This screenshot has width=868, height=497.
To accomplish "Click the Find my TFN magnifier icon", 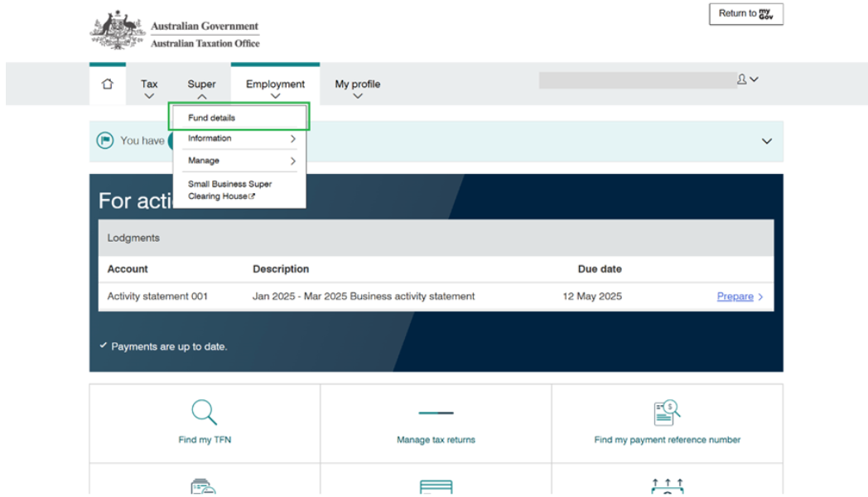I will tap(205, 413).
